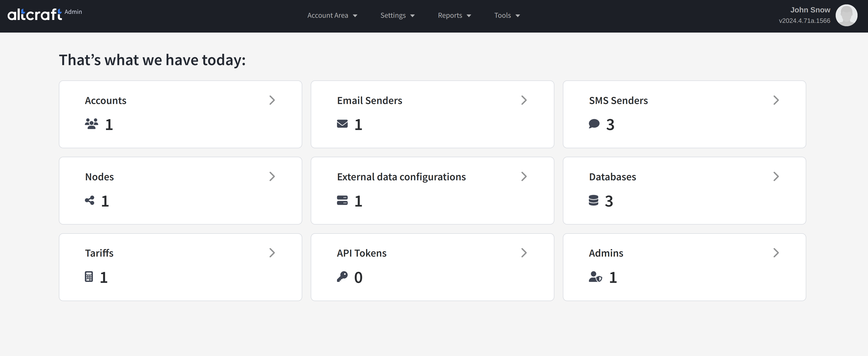Expand the Settings dropdown menu

coord(397,16)
